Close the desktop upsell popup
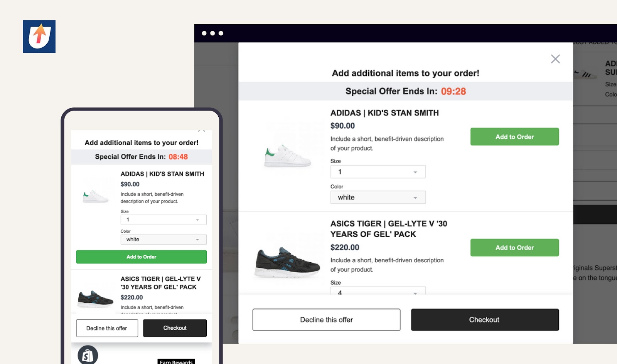This screenshot has width=617, height=364. 555,59
